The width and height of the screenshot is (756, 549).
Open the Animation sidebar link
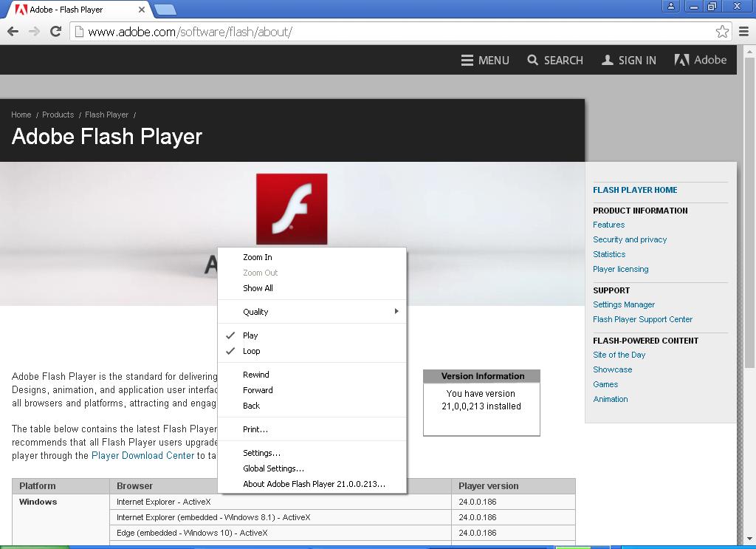tap(611, 400)
